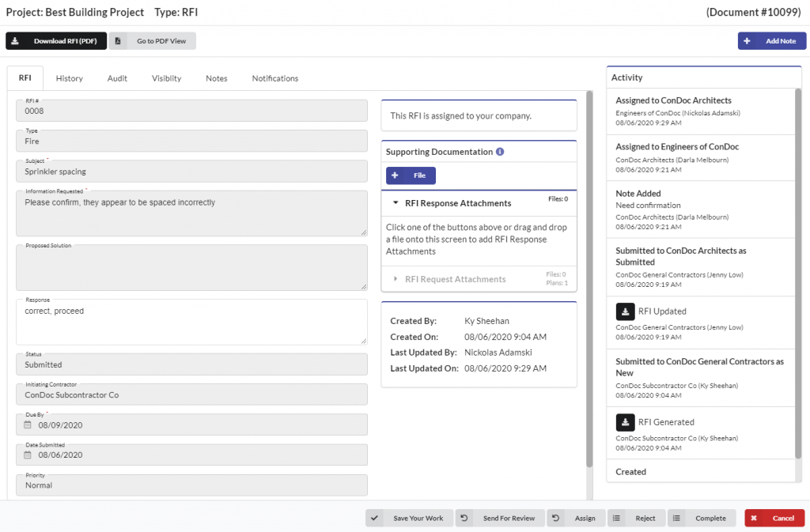Click the Information Requested text area
Screen dimensions: 810x532
(191, 213)
